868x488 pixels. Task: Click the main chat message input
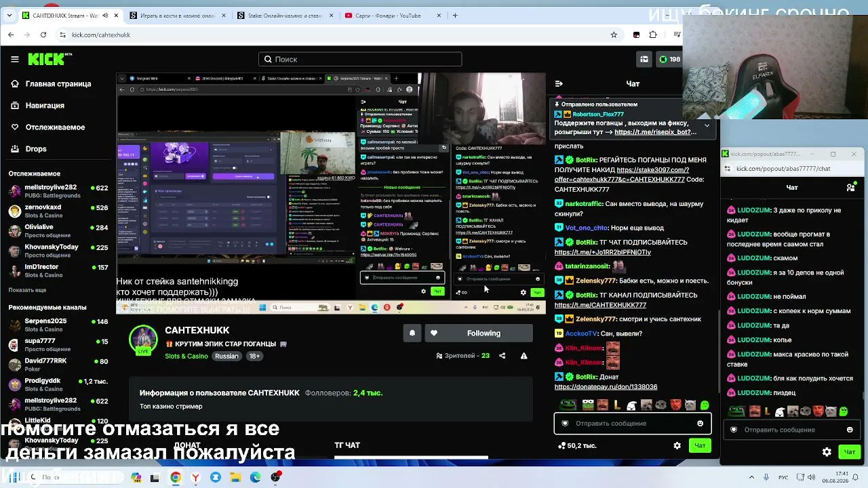click(632, 424)
